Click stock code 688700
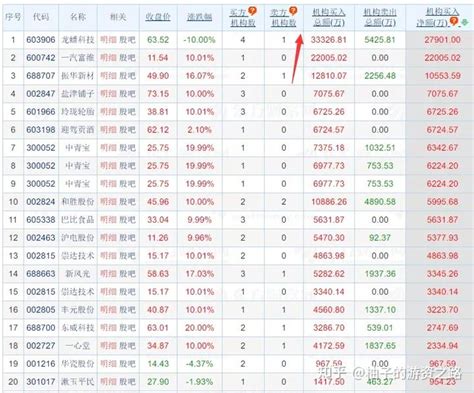474x393 pixels. click(x=41, y=328)
